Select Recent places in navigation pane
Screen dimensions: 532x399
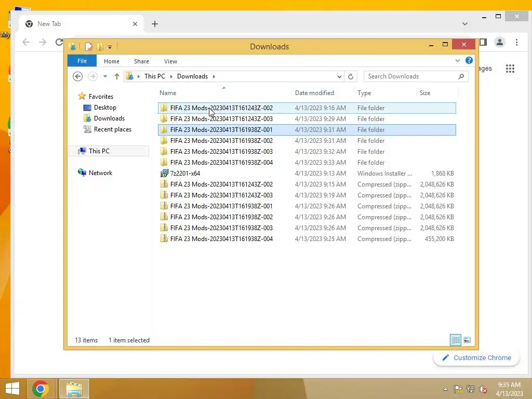[112, 129]
